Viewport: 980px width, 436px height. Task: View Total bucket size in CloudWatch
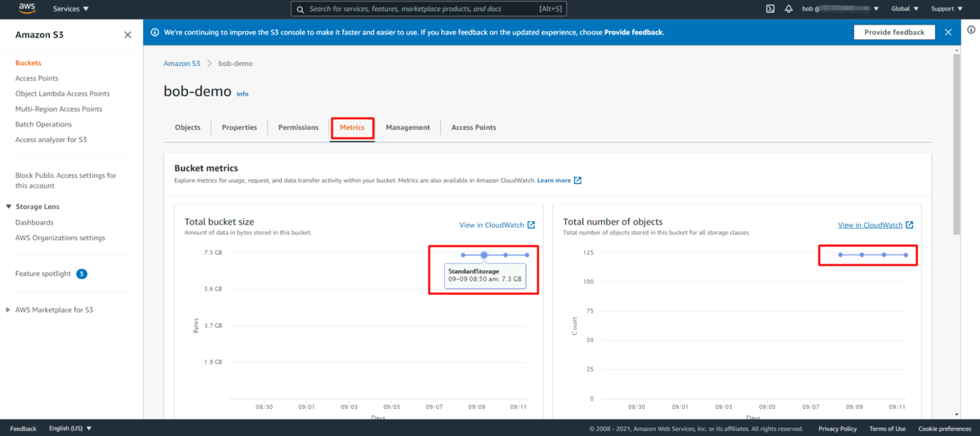click(x=492, y=225)
